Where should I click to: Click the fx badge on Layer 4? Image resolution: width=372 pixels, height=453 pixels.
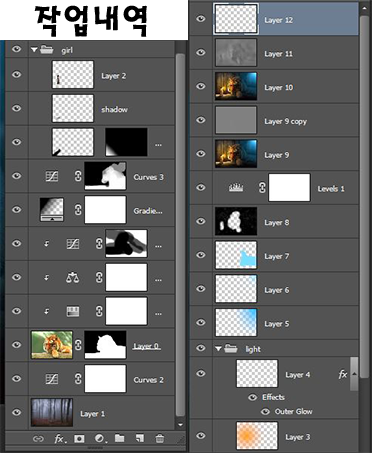(343, 375)
